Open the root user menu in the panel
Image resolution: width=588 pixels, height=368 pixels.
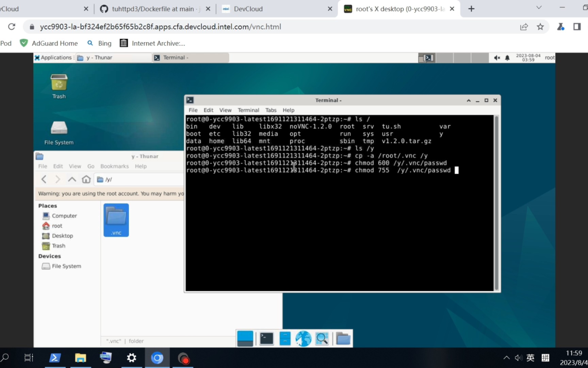tap(550, 58)
